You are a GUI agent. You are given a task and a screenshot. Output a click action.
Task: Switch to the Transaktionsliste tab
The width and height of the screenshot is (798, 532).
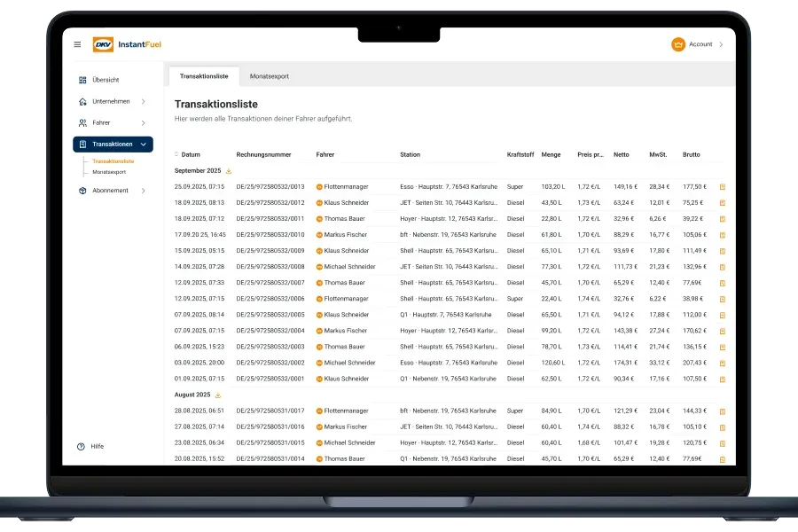204,76
